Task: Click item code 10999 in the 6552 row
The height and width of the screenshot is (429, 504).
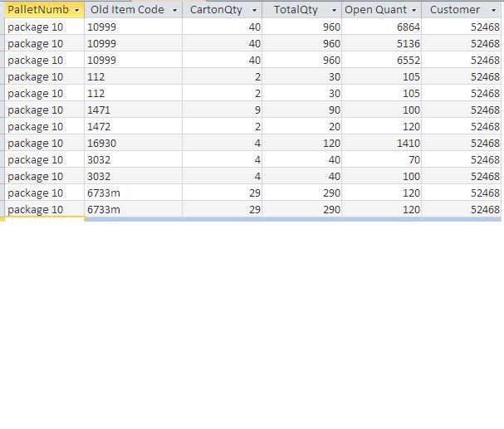Action: click(x=133, y=60)
